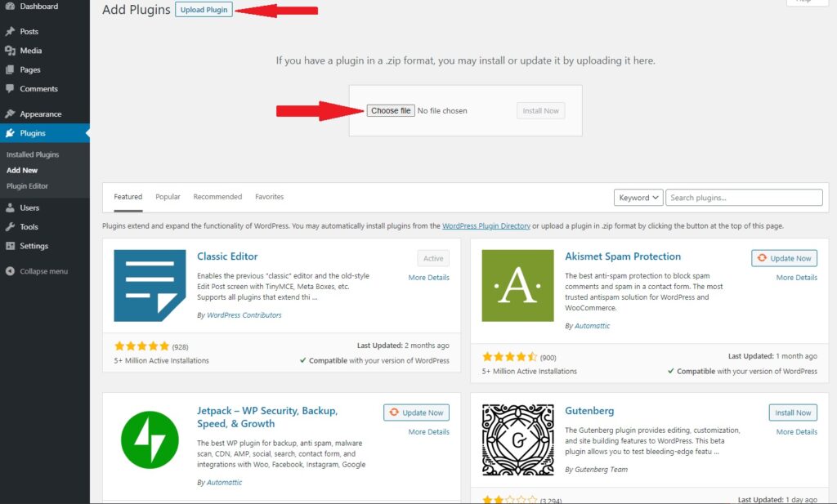837x504 pixels.
Task: Open the Posts menu item
Action: point(29,32)
